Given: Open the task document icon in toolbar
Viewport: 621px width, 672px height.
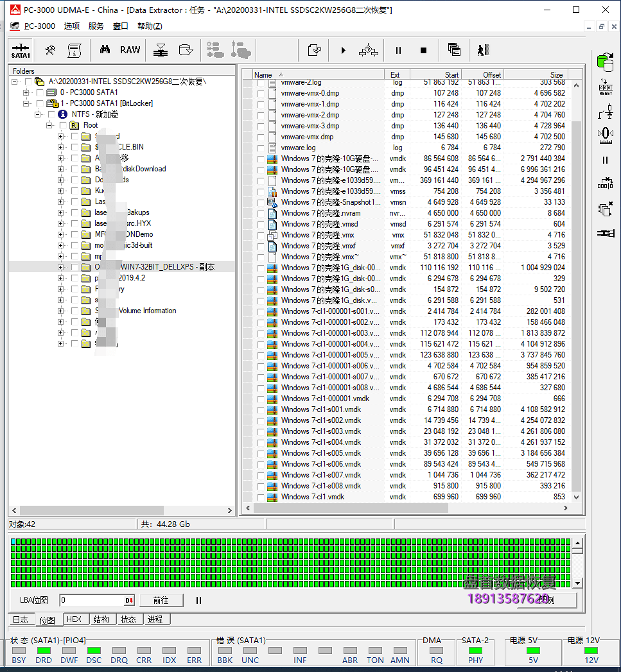Looking at the screenshot, I should point(74,50).
